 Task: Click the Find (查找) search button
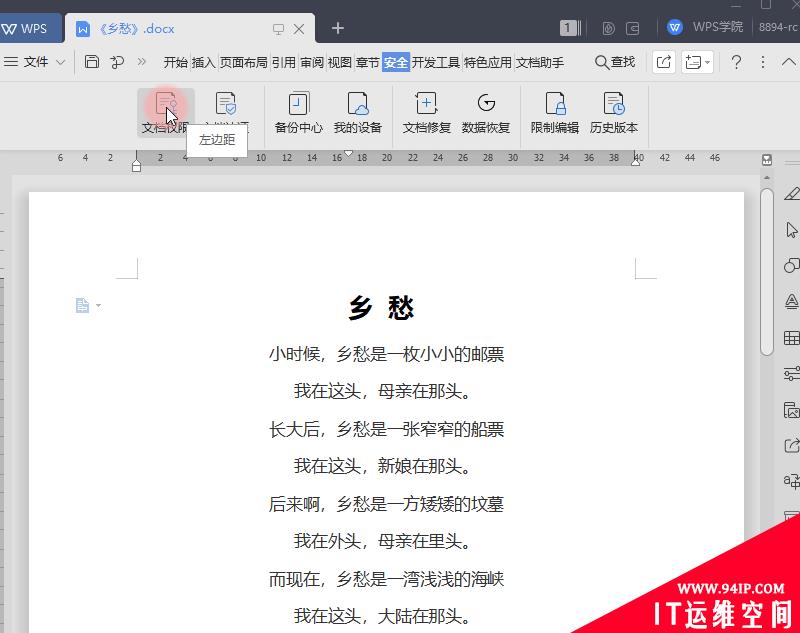click(615, 62)
